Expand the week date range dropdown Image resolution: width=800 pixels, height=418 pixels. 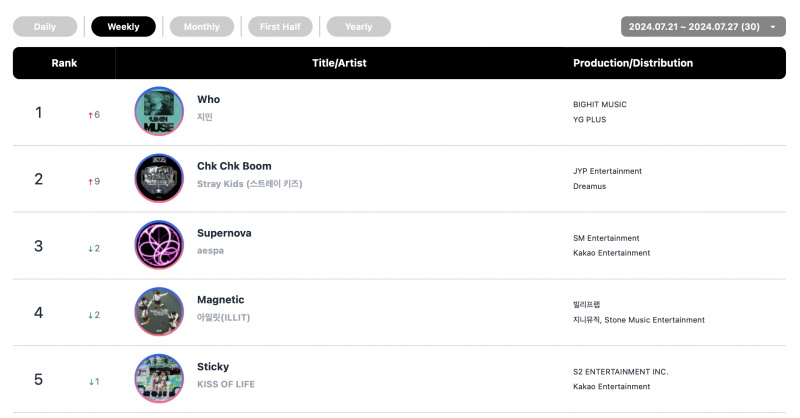703,27
